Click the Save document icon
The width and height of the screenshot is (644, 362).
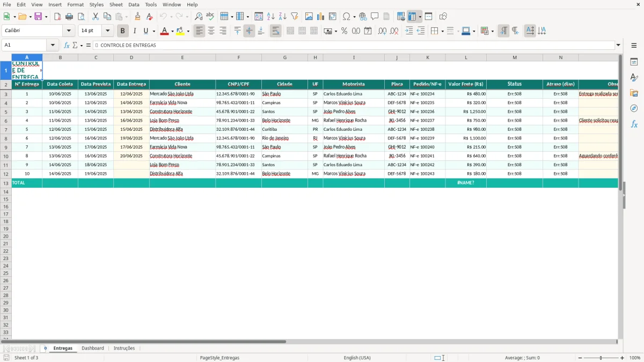point(38,17)
